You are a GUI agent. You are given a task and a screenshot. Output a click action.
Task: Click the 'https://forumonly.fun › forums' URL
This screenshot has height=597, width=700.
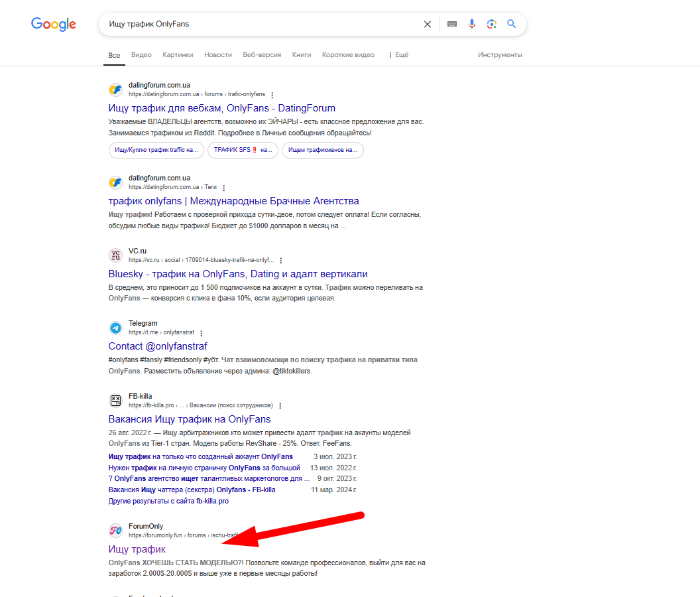184,535
